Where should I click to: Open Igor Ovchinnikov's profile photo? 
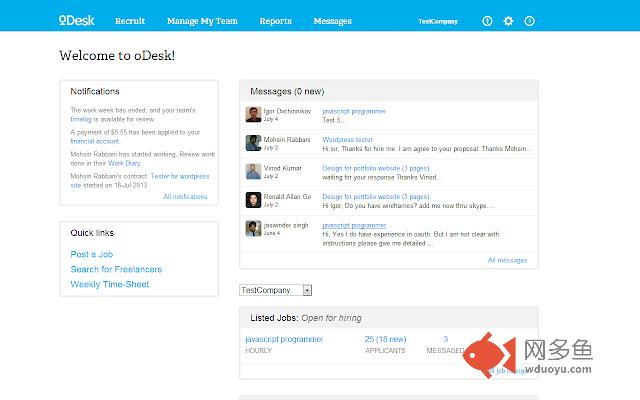click(x=253, y=114)
